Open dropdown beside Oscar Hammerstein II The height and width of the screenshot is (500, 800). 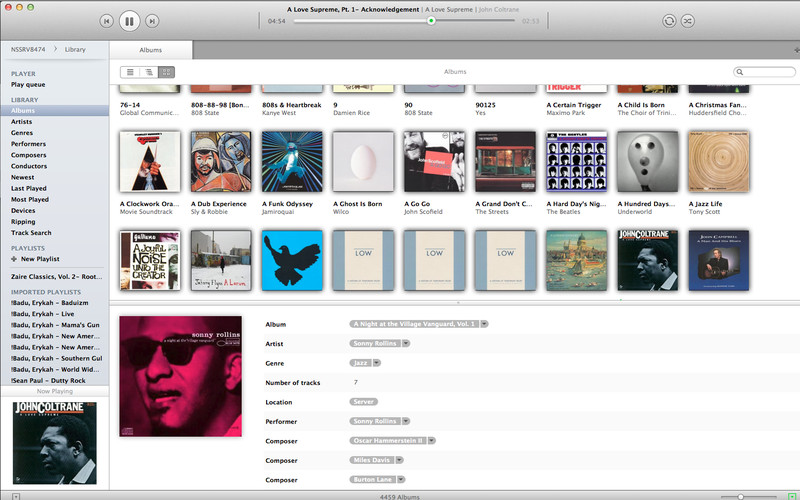(x=432, y=440)
